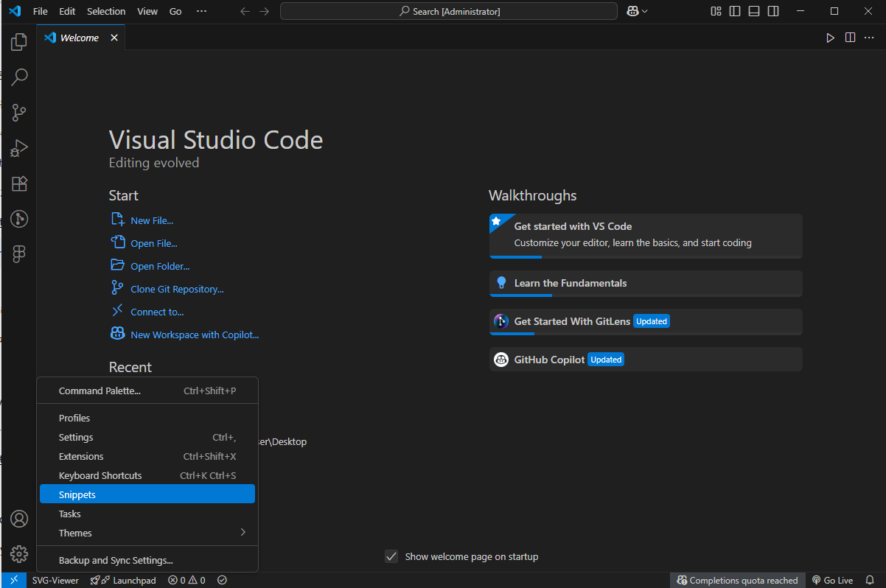Viewport: 886px width, 588px height.
Task: Select Keyboard Shortcuts from the menu
Action: coord(147,475)
